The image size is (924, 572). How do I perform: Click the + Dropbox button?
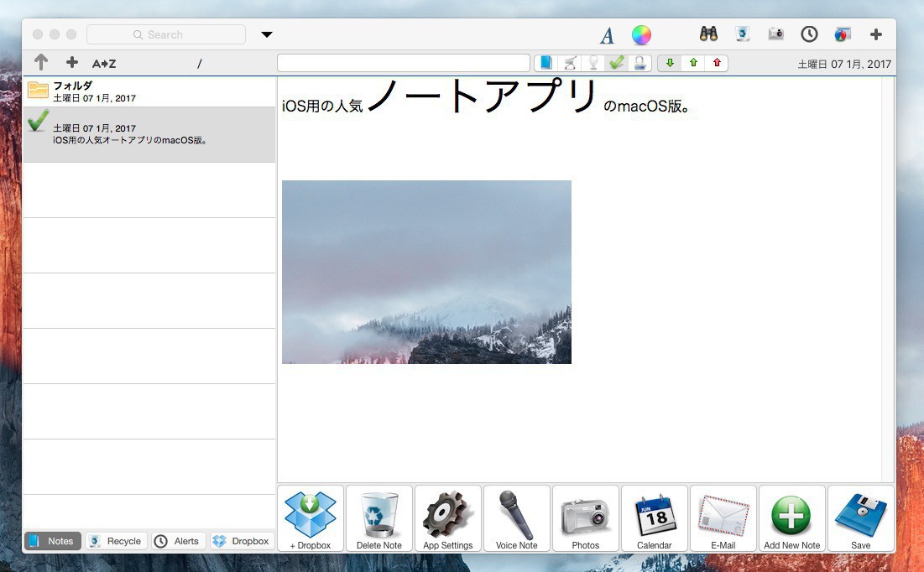pyautogui.click(x=311, y=518)
